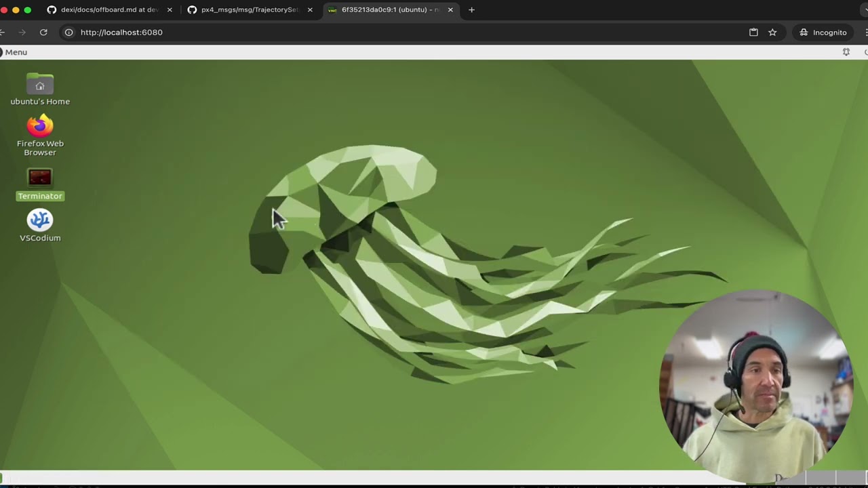Viewport: 868px width, 488px height.
Task: Open the browser three-dot menu
Action: click(866, 32)
